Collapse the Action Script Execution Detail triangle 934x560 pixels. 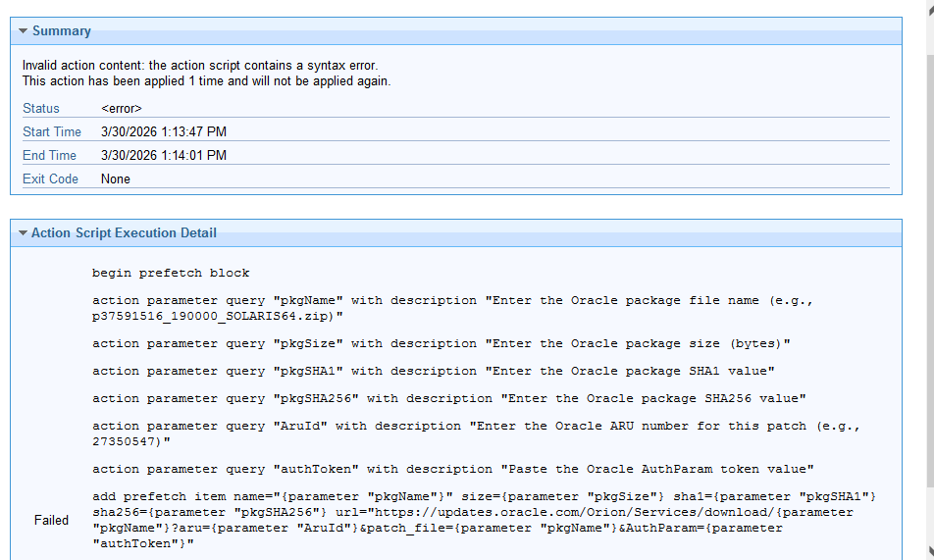(x=23, y=233)
